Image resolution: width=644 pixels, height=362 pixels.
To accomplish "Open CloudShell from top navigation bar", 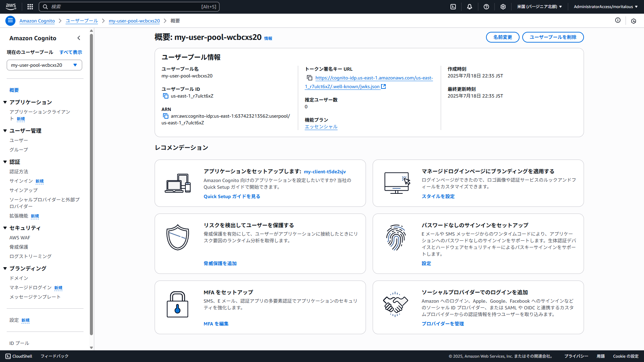I will [453, 7].
